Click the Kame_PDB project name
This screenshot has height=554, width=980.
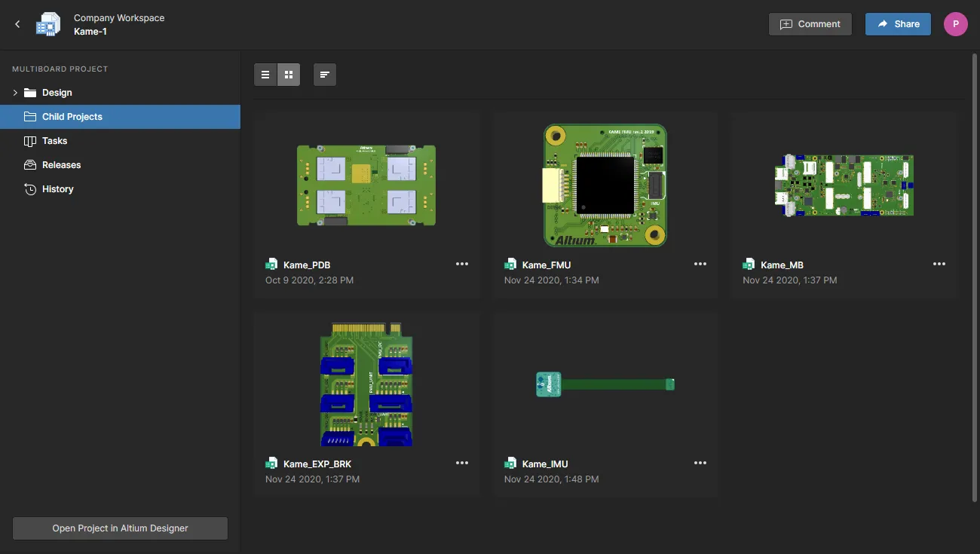coord(307,265)
